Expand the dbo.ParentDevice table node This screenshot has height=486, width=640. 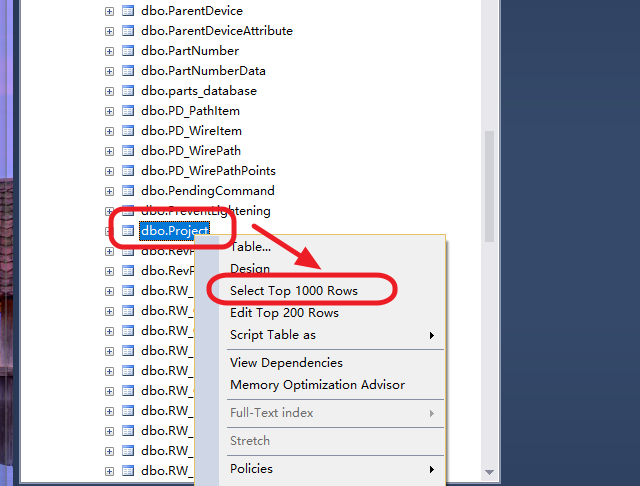pos(109,11)
